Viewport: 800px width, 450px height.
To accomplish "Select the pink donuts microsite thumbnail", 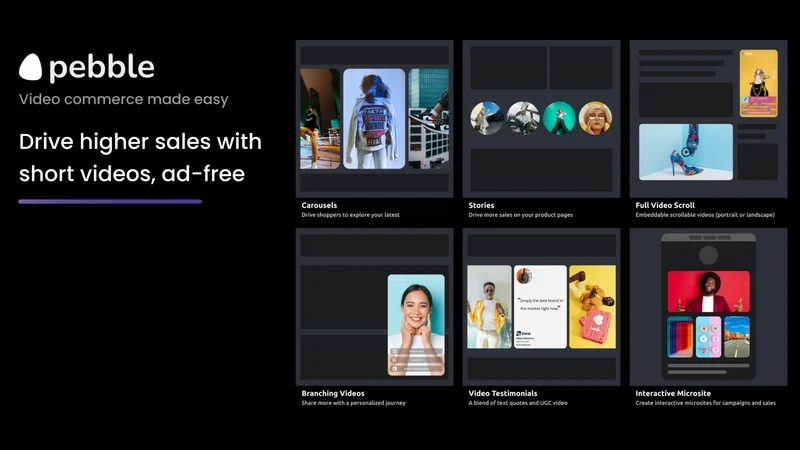I will [x=709, y=337].
